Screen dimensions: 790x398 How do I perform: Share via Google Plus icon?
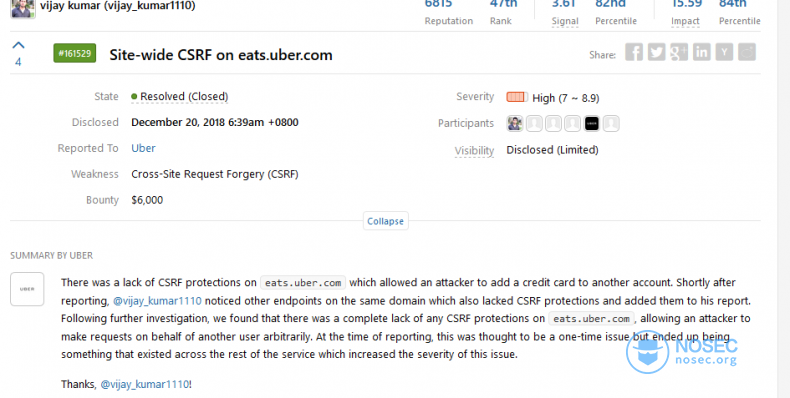[679, 52]
